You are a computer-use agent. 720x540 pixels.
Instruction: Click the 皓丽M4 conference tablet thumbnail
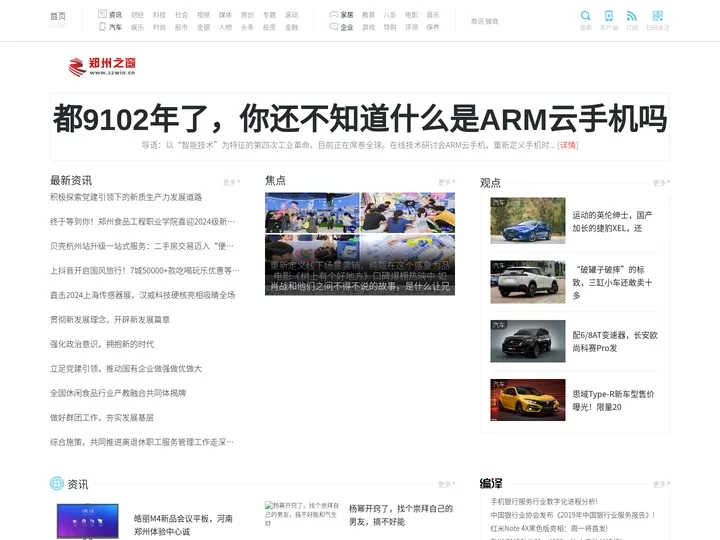[88, 521]
